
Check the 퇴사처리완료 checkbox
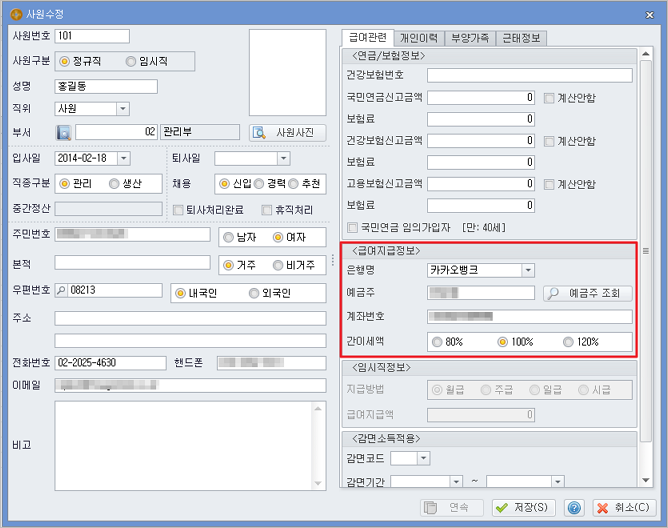tap(178, 209)
